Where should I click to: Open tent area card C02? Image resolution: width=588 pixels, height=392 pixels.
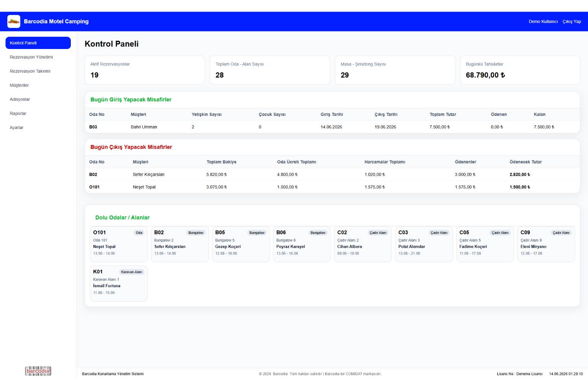click(363, 244)
